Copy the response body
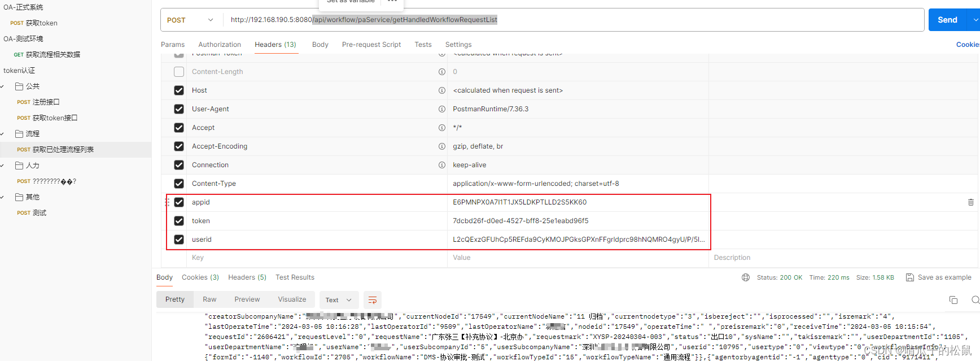The height and width of the screenshot is (361, 980). point(953,300)
